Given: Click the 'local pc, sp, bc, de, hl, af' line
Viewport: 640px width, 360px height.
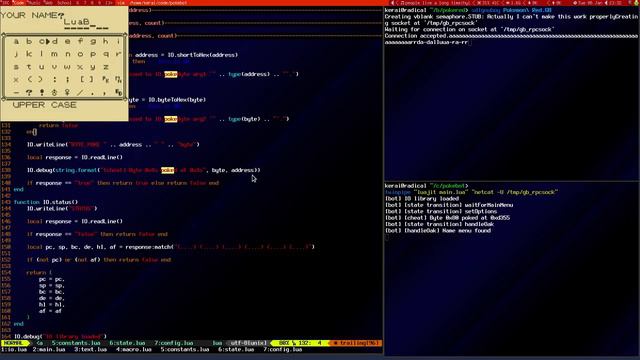Looking at the screenshot, I should click(x=171, y=247).
